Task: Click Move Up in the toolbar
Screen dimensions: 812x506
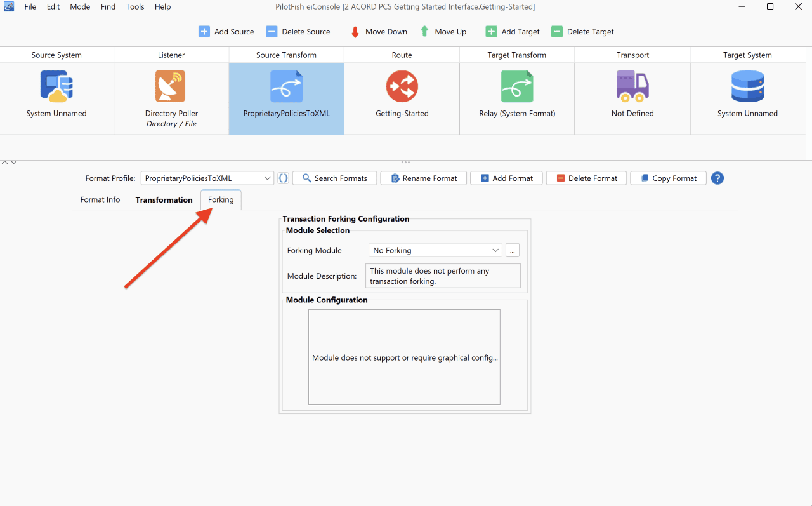Action: pos(443,32)
